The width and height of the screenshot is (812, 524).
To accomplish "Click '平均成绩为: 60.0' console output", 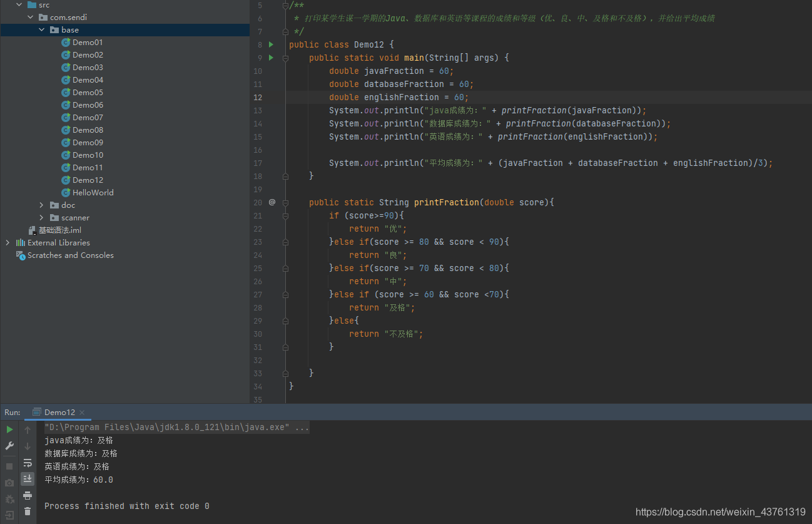I will 79,480.
